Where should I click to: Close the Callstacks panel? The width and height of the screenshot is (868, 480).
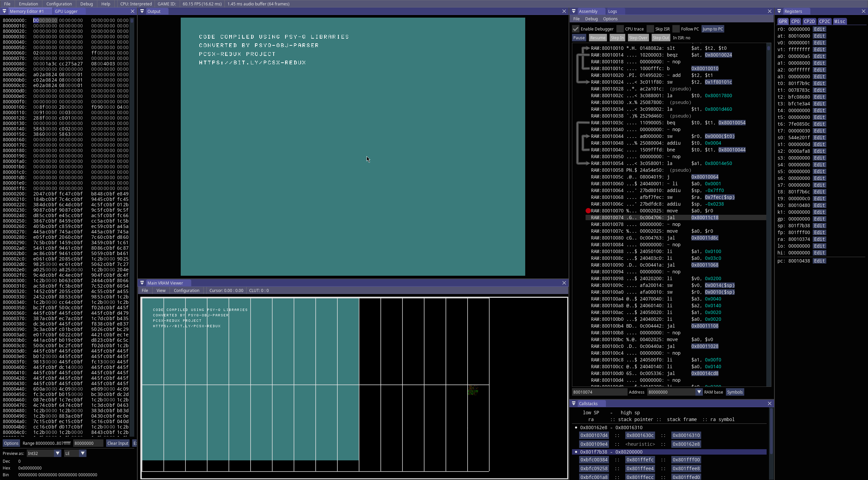point(770,403)
